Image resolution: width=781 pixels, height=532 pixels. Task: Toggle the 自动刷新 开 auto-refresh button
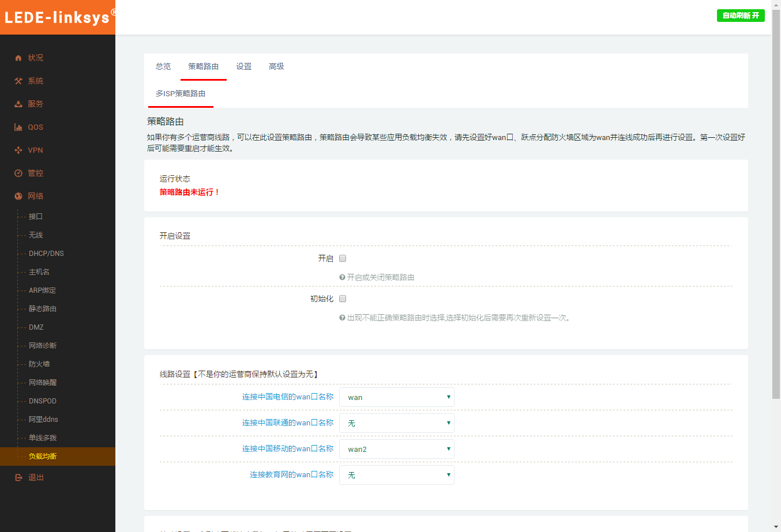pos(741,16)
